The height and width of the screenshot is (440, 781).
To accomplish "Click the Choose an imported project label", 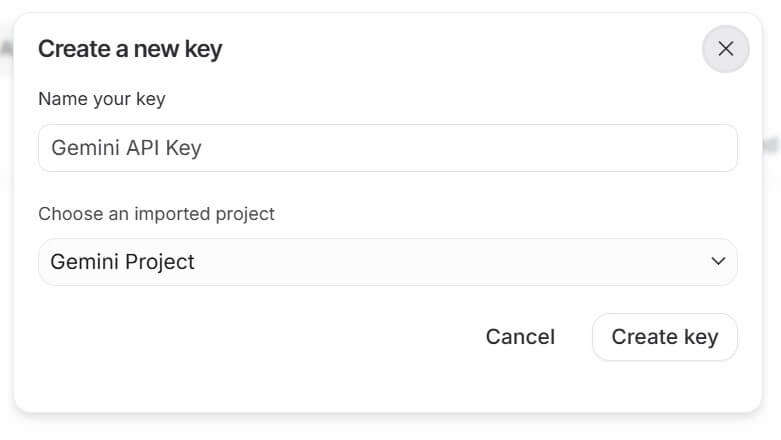I will [156, 213].
